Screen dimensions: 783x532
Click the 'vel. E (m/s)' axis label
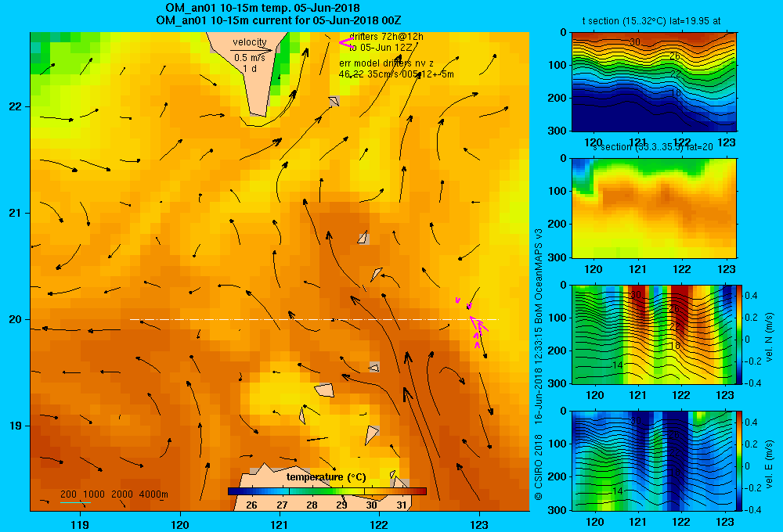coord(769,465)
